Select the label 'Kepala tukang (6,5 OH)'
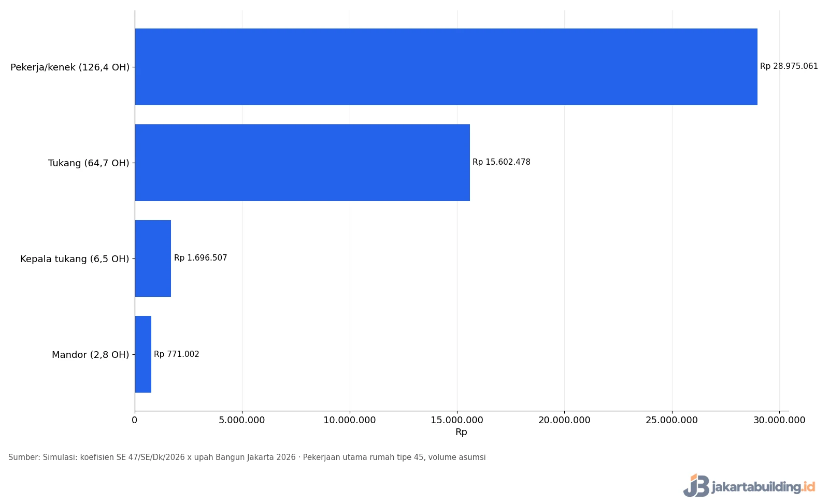 (x=75, y=259)
